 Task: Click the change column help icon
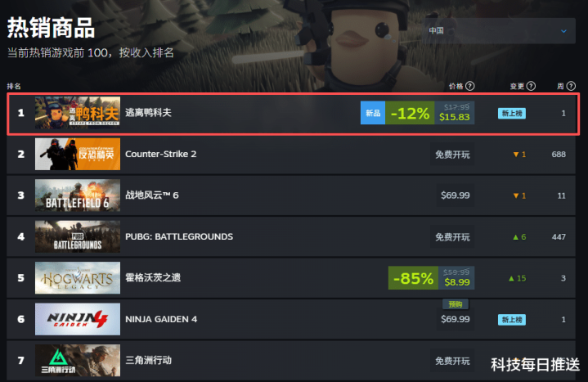click(x=531, y=86)
